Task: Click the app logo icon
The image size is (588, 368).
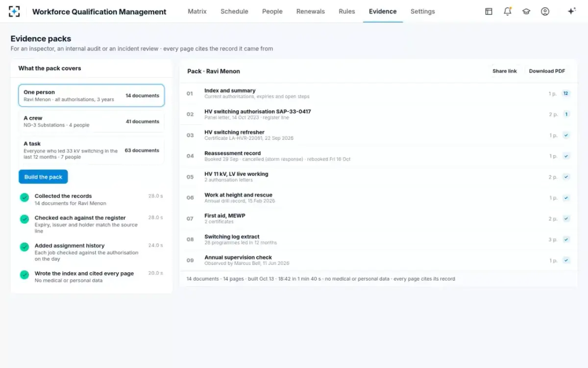Action: tap(14, 11)
